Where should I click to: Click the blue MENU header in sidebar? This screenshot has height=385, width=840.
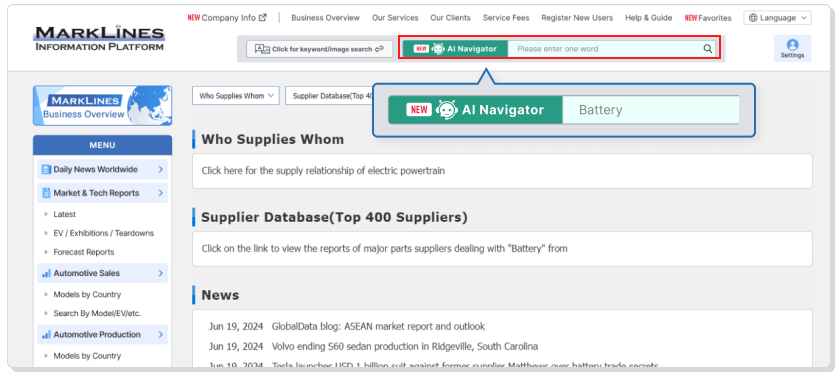(102, 145)
